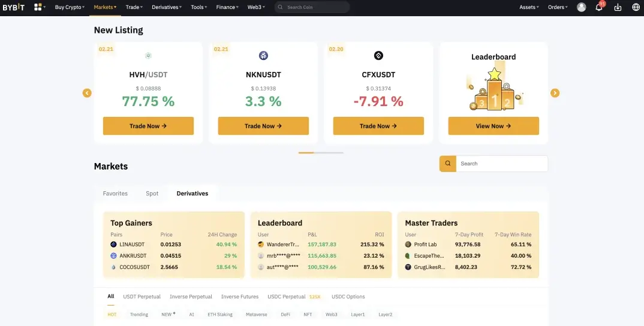Filter by DeFi category

[285, 315]
